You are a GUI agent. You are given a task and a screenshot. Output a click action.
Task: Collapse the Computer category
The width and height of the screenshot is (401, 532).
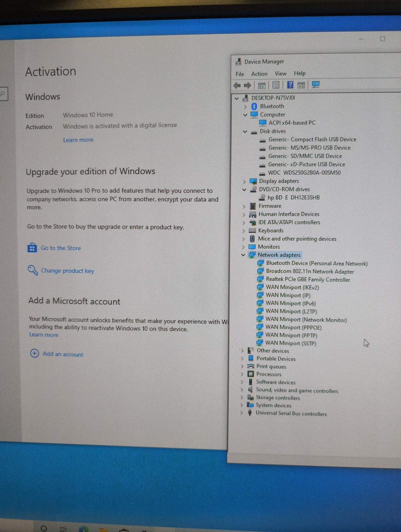coord(245,115)
